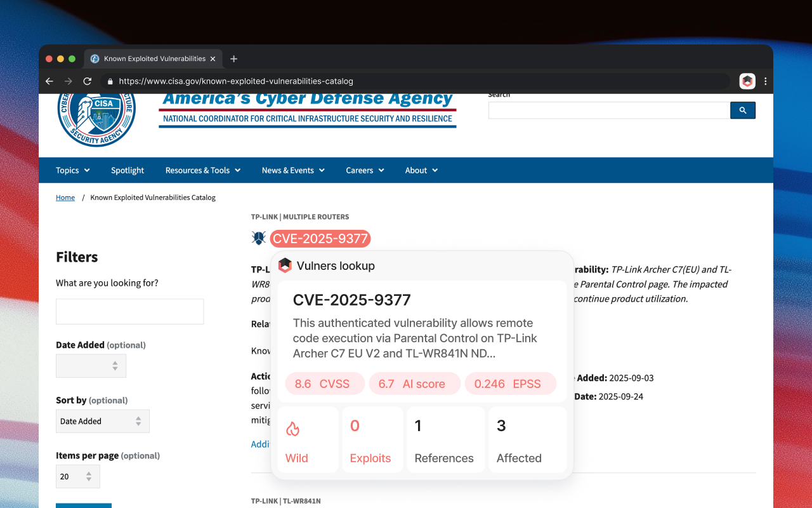Image resolution: width=812 pixels, height=508 pixels.
Task: Click the site lock icon in address bar
Action: [x=110, y=81]
